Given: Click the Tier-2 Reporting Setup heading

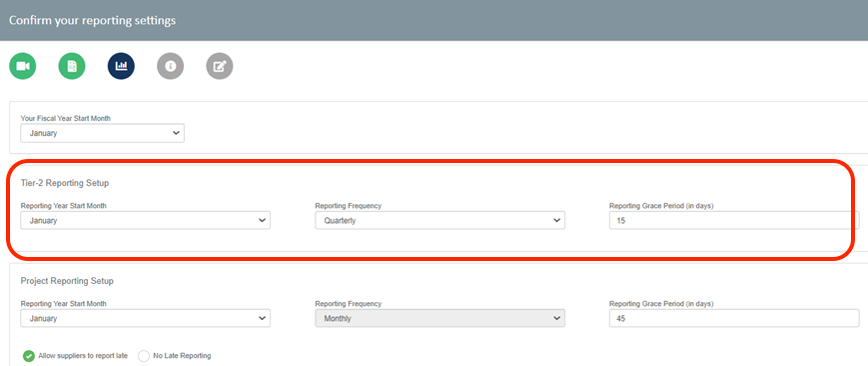Looking at the screenshot, I should coord(65,182).
